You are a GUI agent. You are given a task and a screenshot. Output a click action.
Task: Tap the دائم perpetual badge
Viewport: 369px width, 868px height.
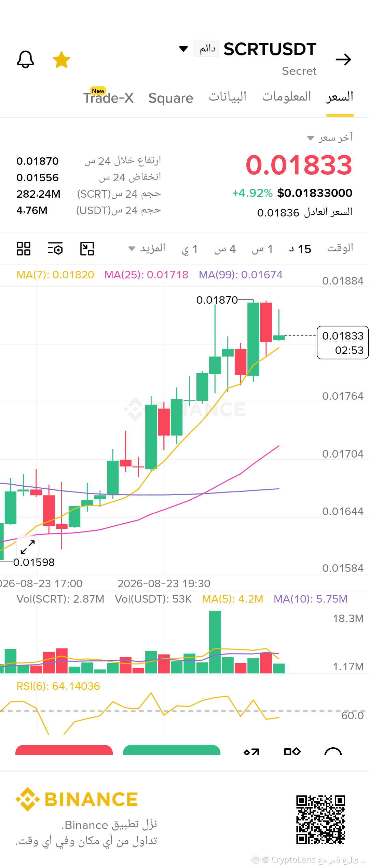206,49
